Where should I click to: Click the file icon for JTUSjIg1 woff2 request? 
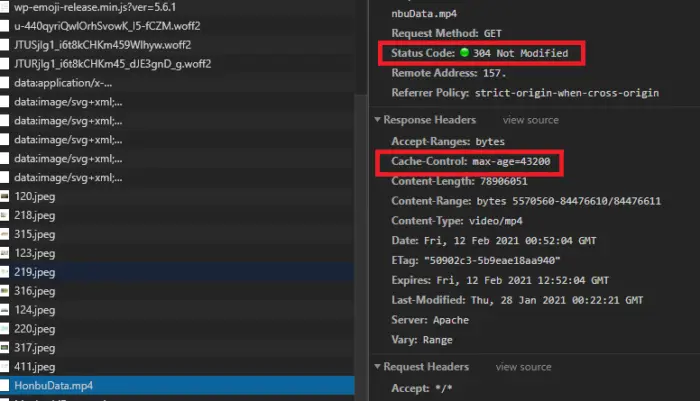[x=6, y=45]
